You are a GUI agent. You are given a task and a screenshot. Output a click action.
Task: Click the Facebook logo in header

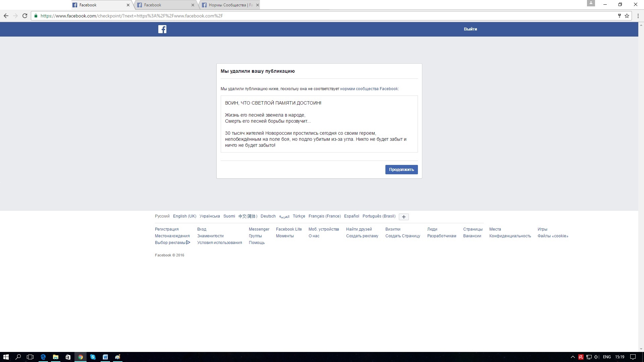162,29
